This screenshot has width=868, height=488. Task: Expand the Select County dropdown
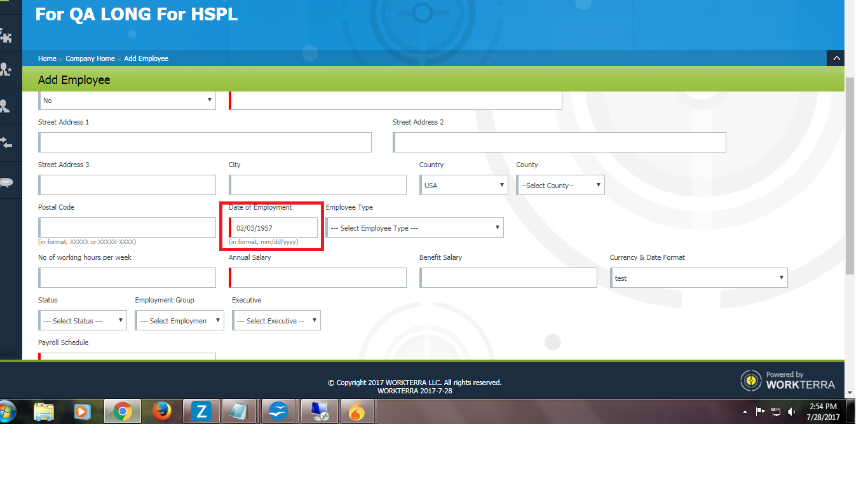click(560, 186)
